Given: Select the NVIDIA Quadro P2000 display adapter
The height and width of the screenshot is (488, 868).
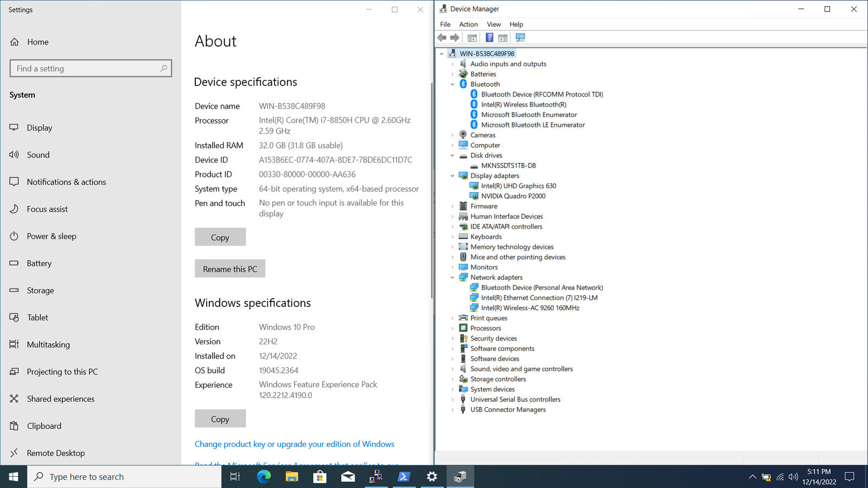Looking at the screenshot, I should 513,196.
